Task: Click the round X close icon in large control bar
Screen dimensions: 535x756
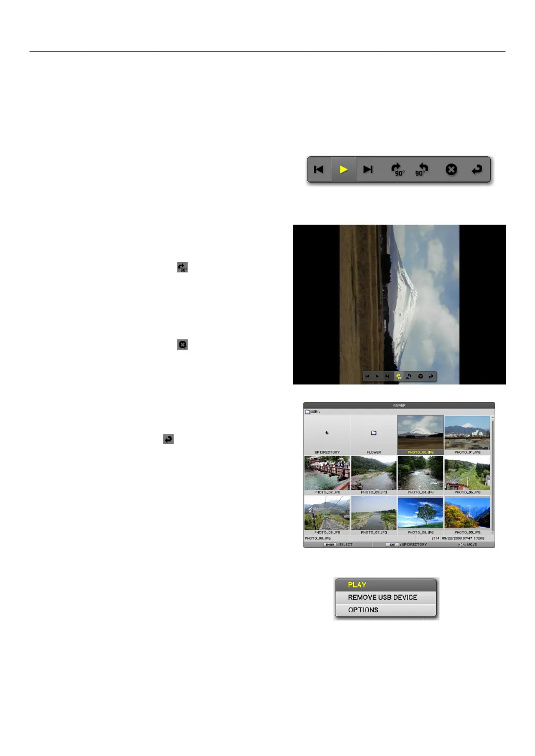Action: (x=452, y=170)
